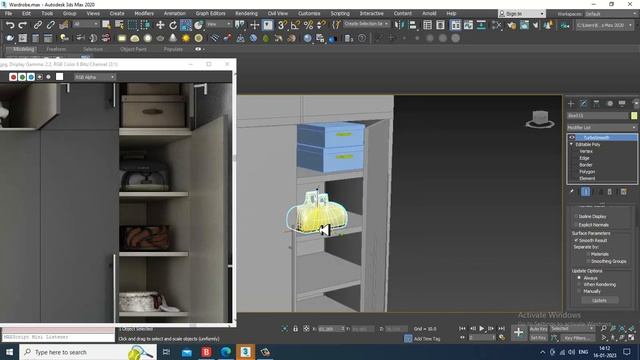Viewport: 640px width, 360px height.
Task: Play the animation
Action: [x=482, y=329]
